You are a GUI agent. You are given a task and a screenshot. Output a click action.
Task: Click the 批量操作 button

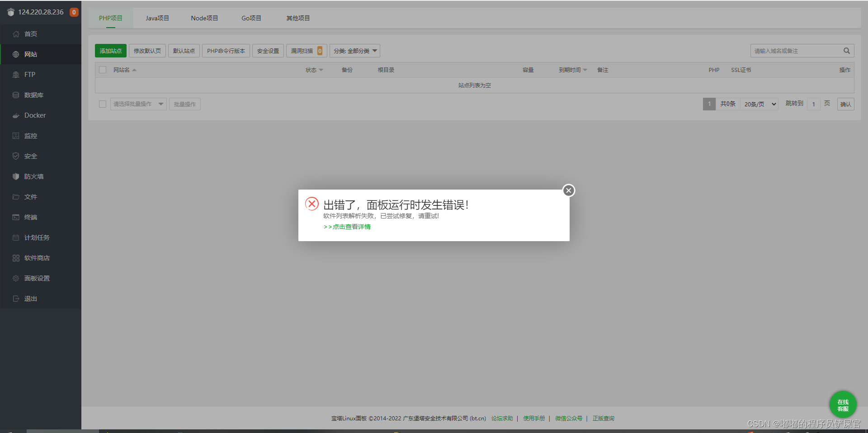185,104
